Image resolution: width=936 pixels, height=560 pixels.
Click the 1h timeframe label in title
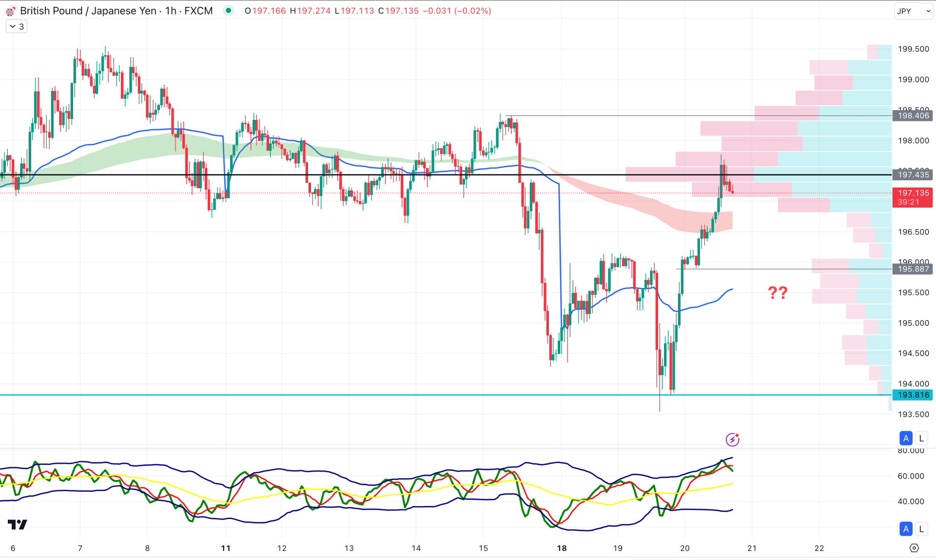tap(171, 11)
